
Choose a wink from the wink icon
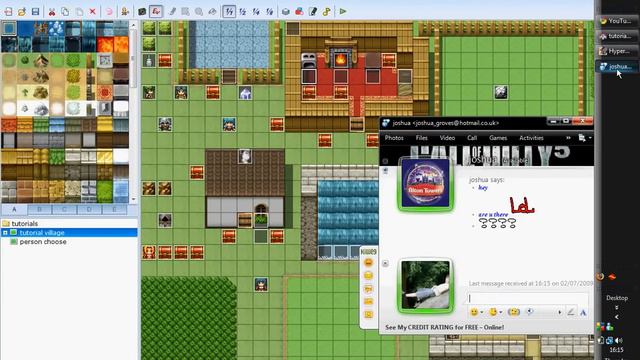tap(493, 312)
